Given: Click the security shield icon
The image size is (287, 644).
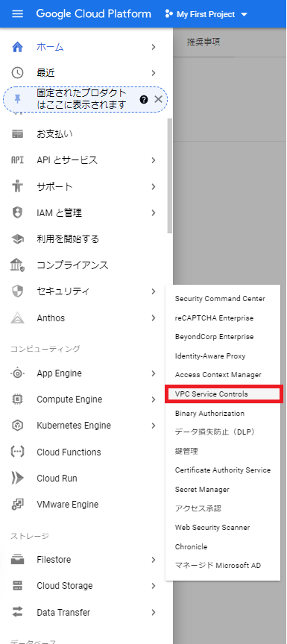Looking at the screenshot, I should point(17,291).
